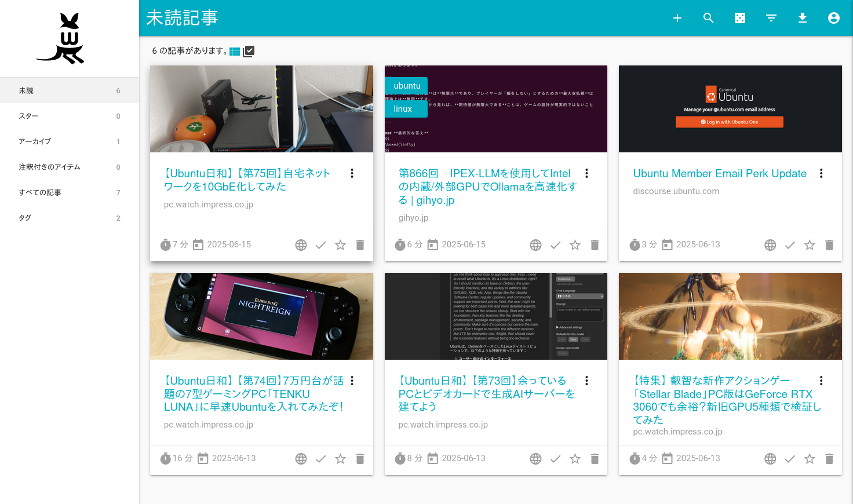Open the user account menu icon
This screenshot has width=853, height=504.
834,18
